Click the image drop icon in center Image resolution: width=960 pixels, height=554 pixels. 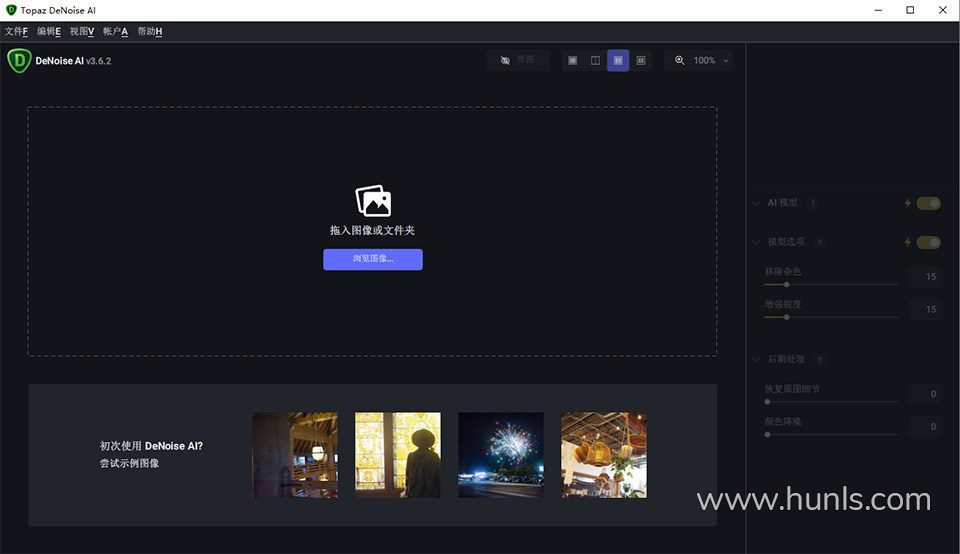point(373,201)
